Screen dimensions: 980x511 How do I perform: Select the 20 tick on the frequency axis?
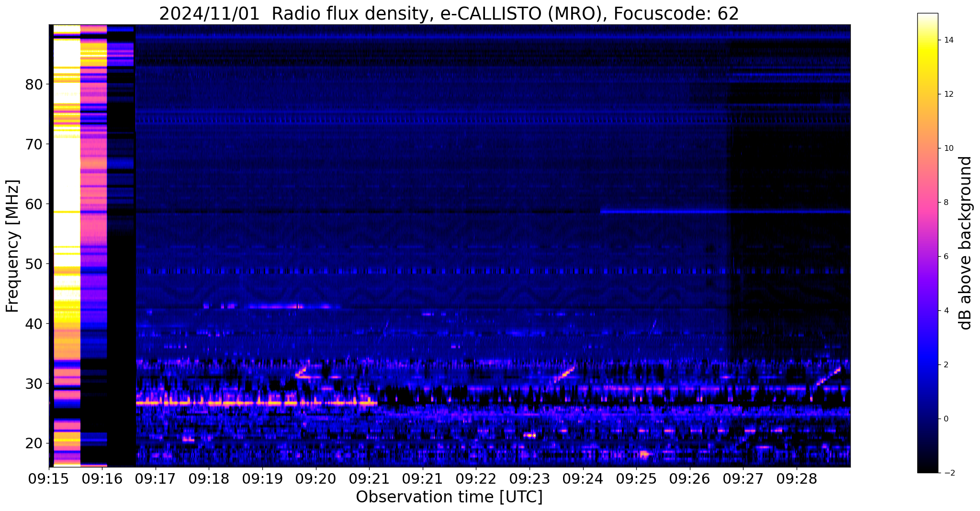[x=34, y=443]
